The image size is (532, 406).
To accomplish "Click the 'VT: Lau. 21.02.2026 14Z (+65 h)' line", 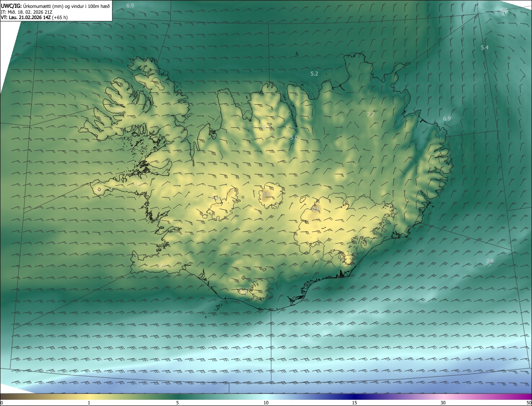I will pyautogui.click(x=34, y=17).
